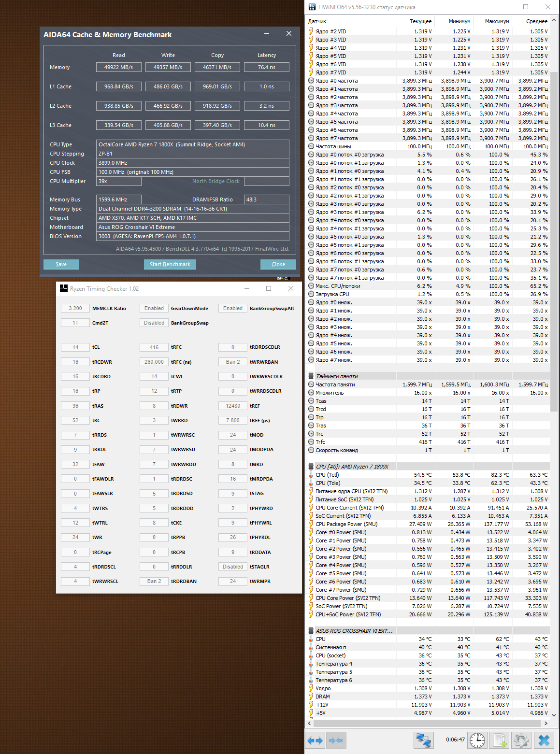Minimize the Ryzen Timing Checker window
560x754 pixels.
[x=246, y=288]
